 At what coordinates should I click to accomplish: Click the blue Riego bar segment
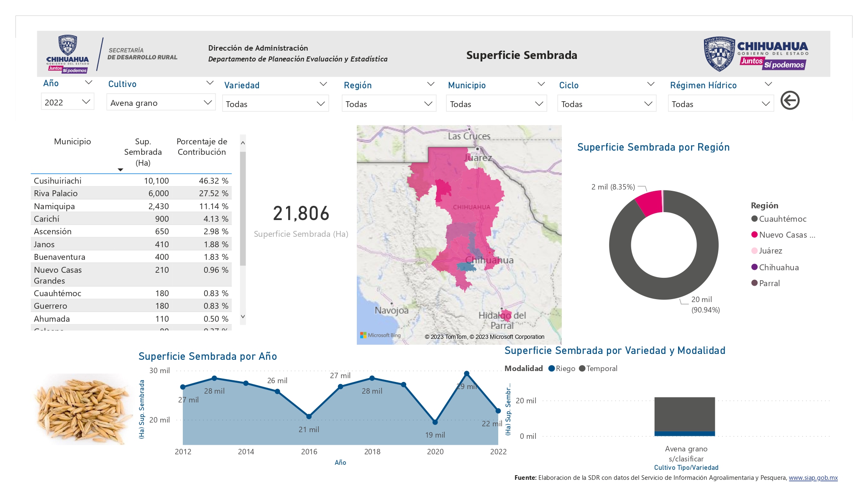point(684,434)
